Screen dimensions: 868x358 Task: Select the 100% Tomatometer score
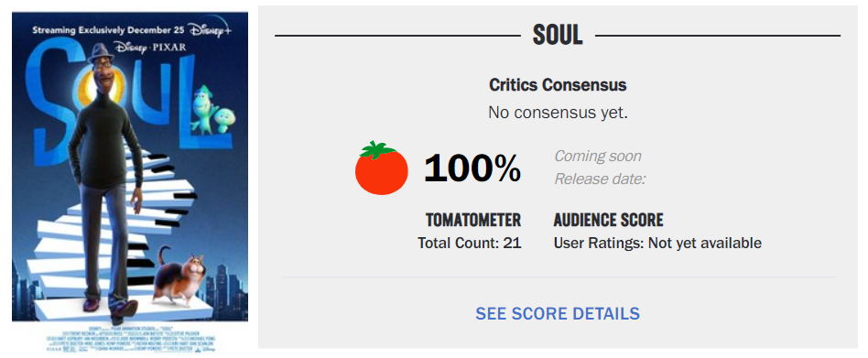pyautogui.click(x=472, y=168)
